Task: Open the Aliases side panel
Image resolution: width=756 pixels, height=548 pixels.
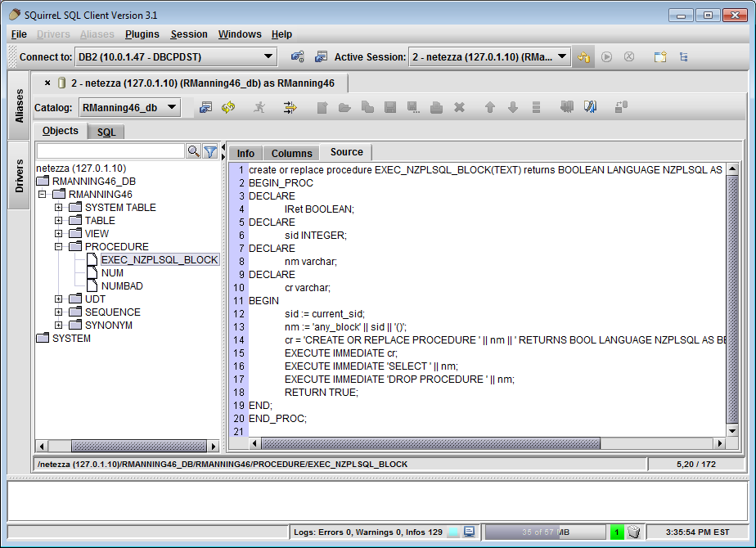Action: click(x=20, y=105)
